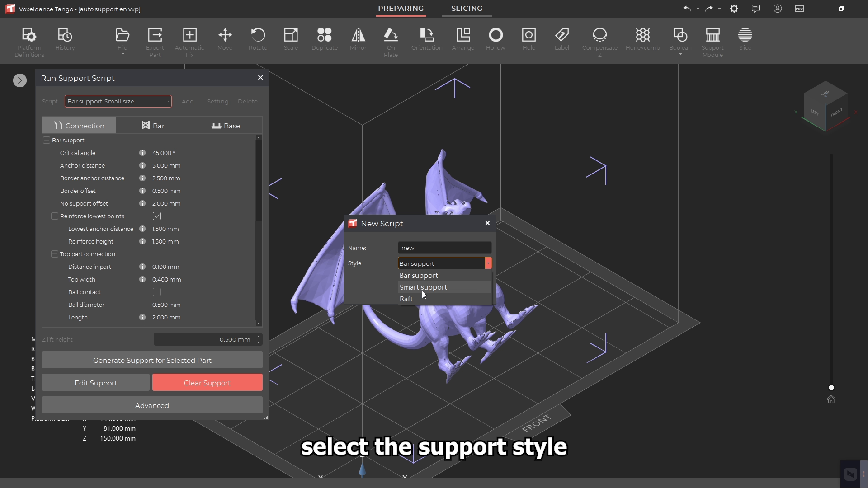Choose Bar support in Style list
The height and width of the screenshot is (488, 868).
(x=445, y=276)
